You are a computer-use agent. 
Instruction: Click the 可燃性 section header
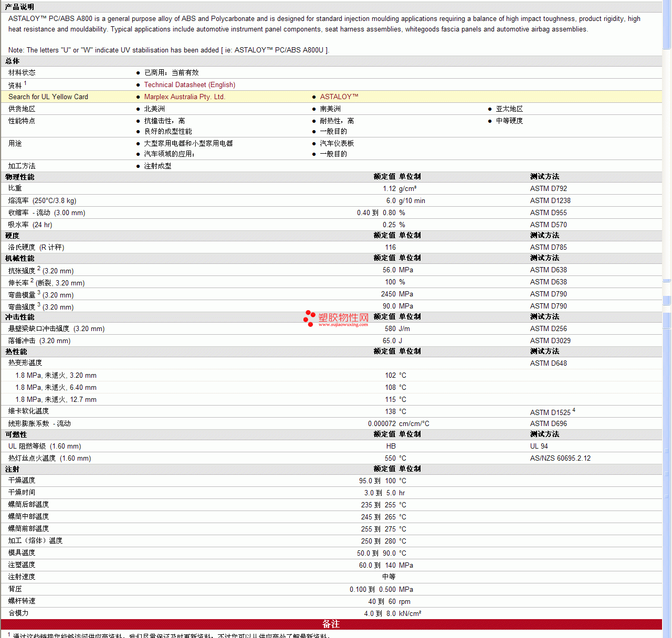[x=16, y=434]
